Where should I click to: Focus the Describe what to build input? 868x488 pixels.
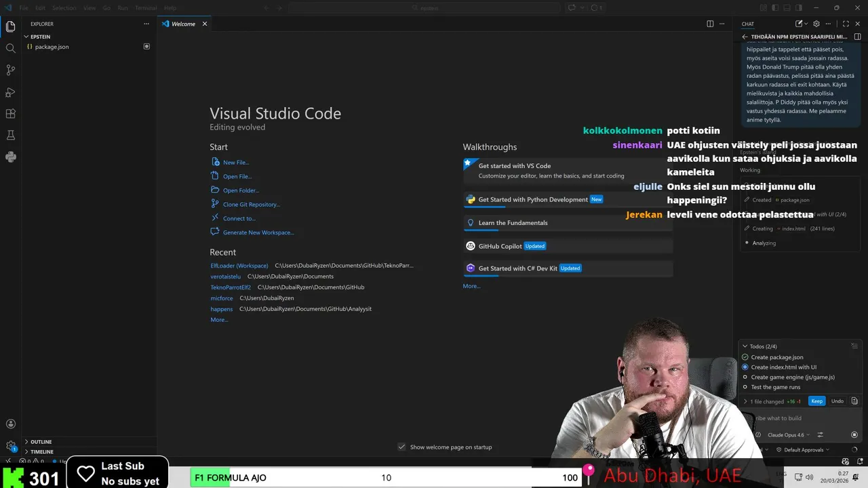pyautogui.click(x=800, y=418)
